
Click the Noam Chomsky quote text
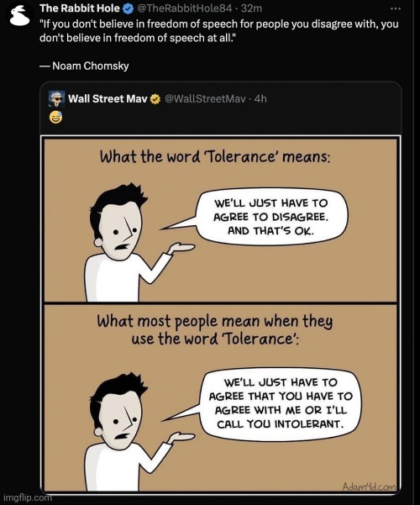click(x=219, y=31)
